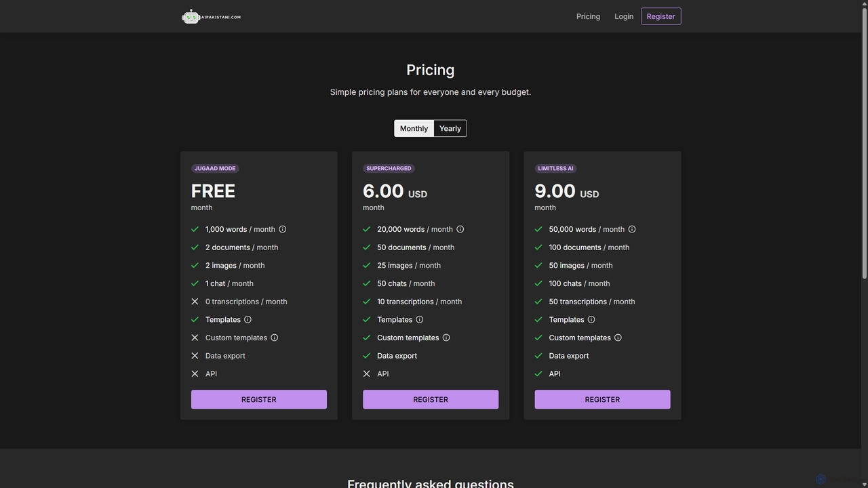The width and height of the screenshot is (868, 488).
Task: Switch billing to Monthly
Action: (x=414, y=128)
